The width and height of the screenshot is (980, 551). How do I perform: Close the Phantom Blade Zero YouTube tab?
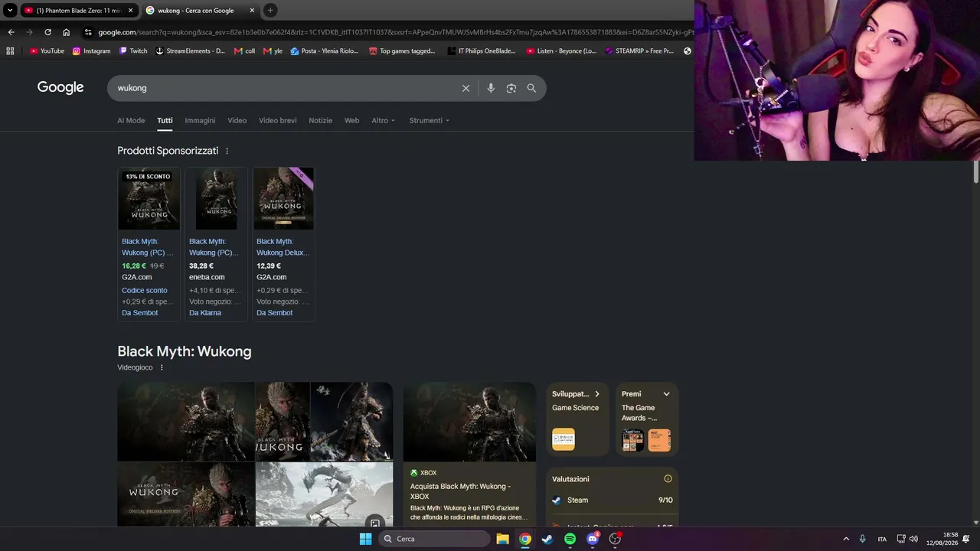pyautogui.click(x=131, y=11)
